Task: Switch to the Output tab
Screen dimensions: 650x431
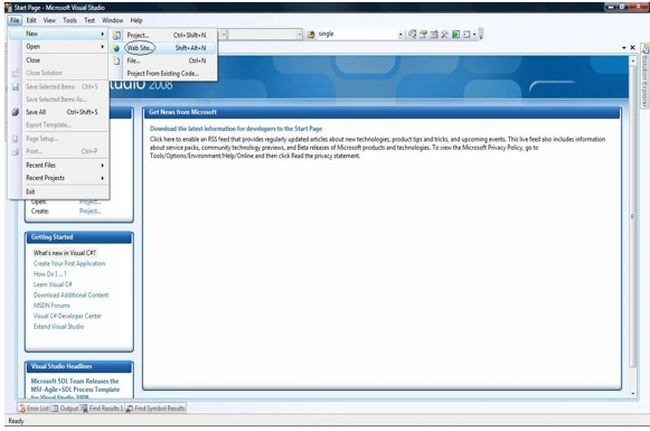Action: coord(65,409)
